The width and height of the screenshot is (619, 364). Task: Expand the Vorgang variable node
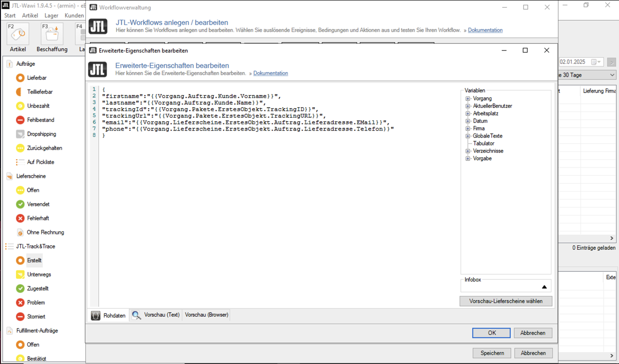coord(468,99)
